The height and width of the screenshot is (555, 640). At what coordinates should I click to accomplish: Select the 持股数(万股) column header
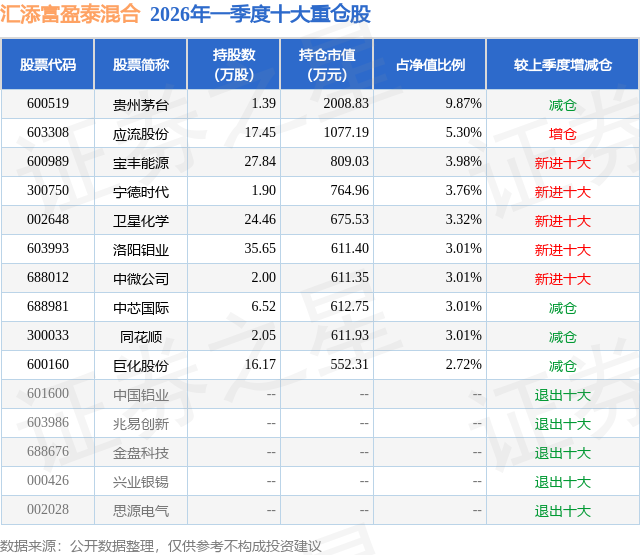[234, 64]
